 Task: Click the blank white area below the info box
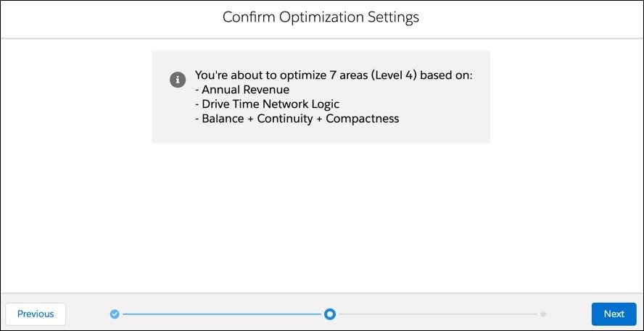click(x=321, y=217)
